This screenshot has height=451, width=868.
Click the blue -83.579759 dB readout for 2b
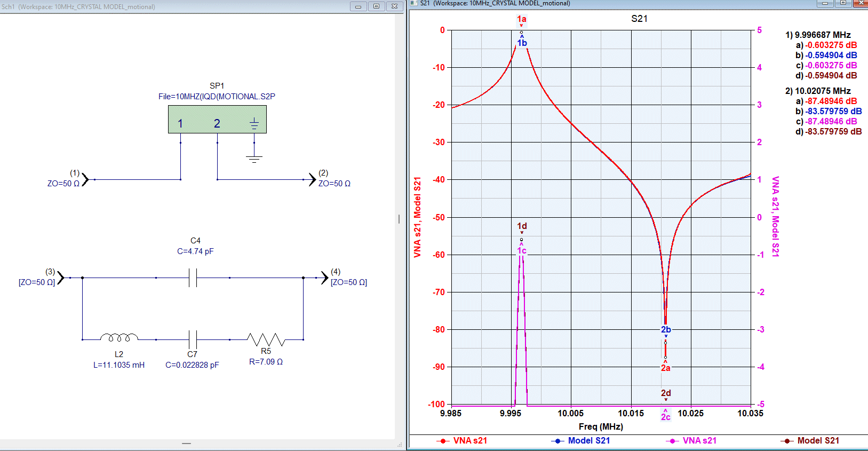833,112
